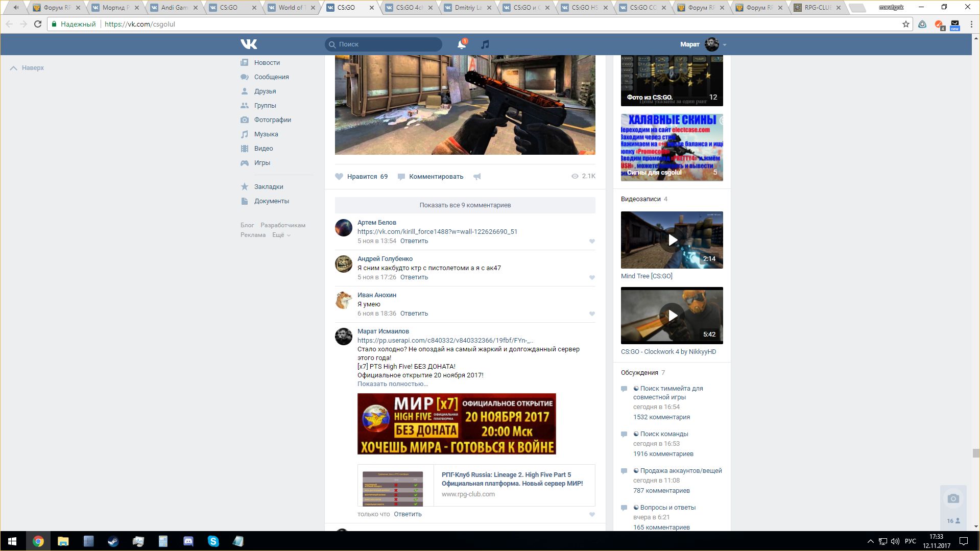
Task: Expand Показать все 9 комментариев
Action: 465,205
